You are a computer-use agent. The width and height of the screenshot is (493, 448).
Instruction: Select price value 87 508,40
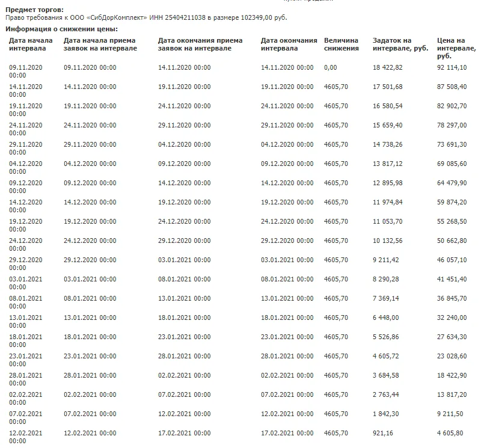[x=452, y=87]
